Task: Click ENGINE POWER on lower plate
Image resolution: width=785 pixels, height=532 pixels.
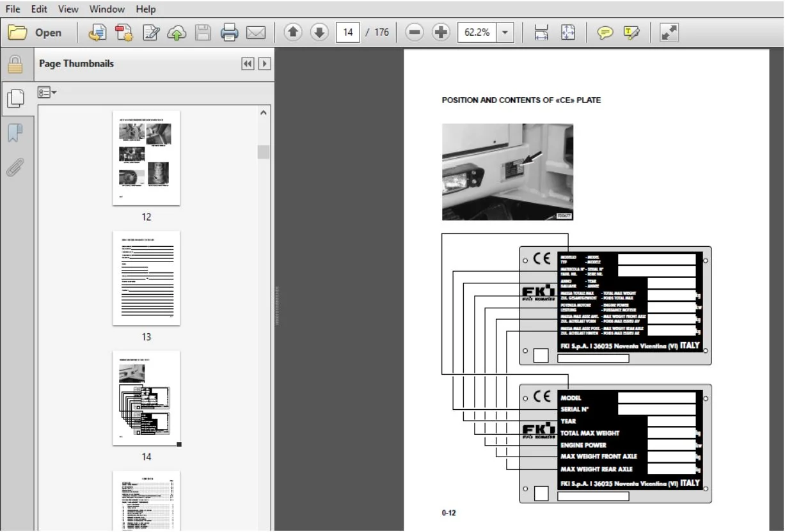Action: [x=583, y=445]
